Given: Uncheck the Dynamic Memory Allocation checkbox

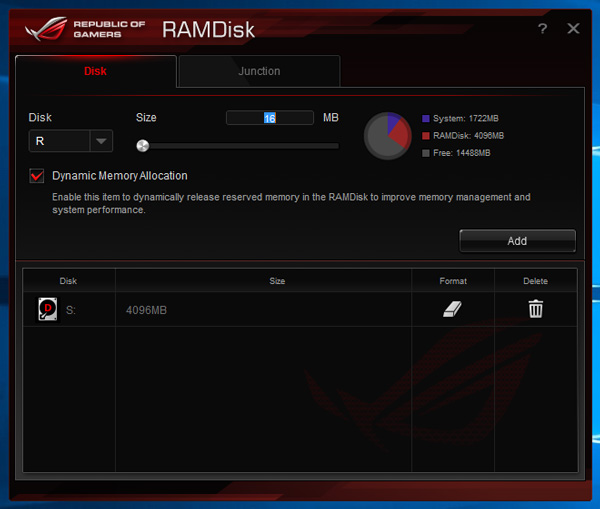Looking at the screenshot, I should pos(37,176).
